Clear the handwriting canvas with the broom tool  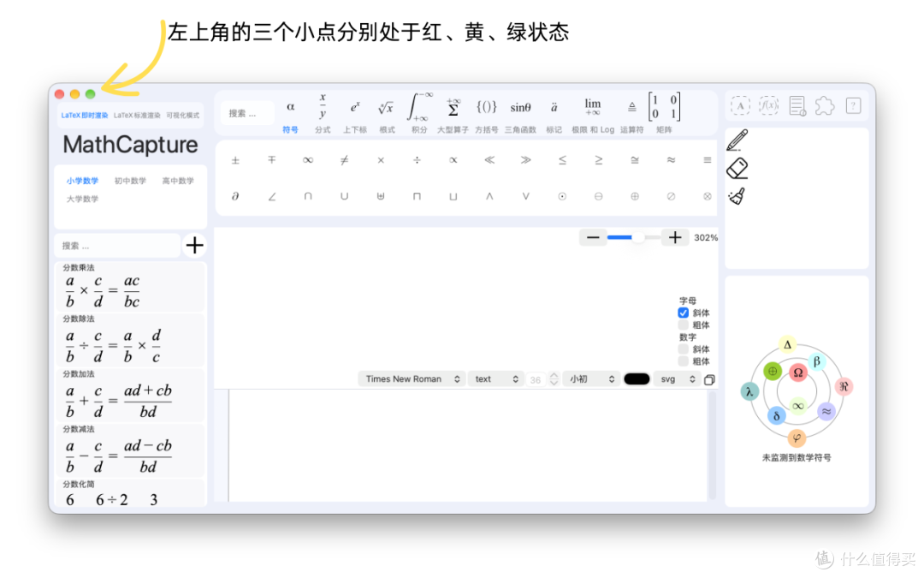pos(737,196)
